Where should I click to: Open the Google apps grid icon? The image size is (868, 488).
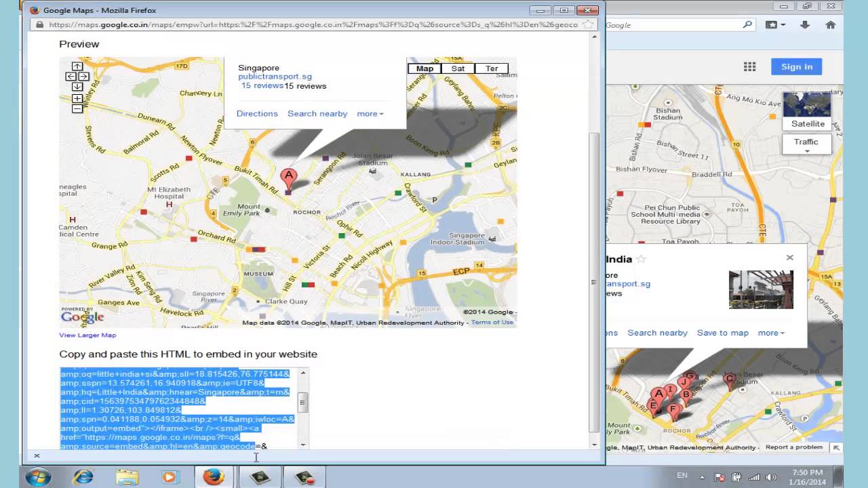(749, 66)
